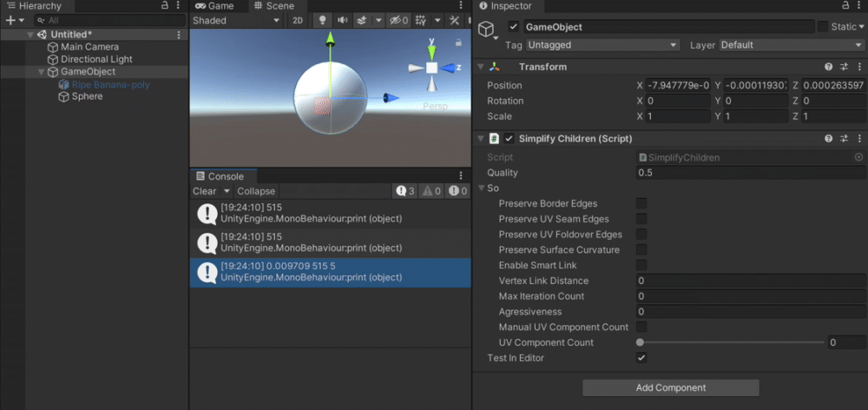
Task: Toggle Collapse in the Console
Action: (x=256, y=191)
